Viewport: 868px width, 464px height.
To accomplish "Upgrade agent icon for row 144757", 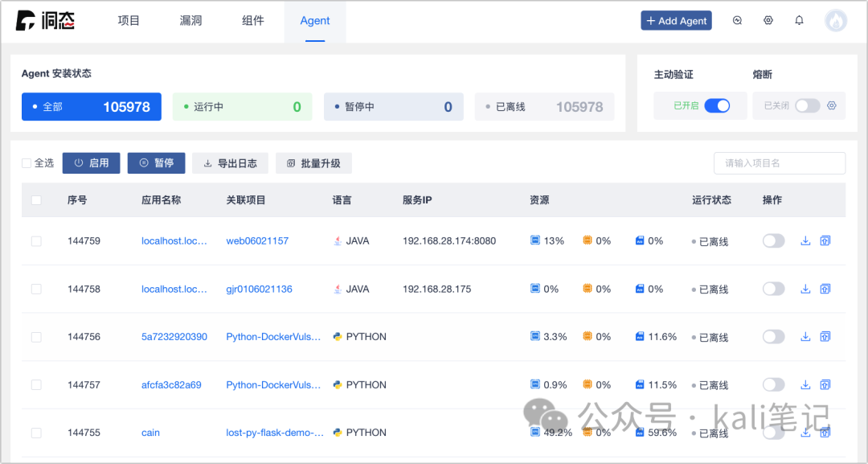I will tap(825, 385).
